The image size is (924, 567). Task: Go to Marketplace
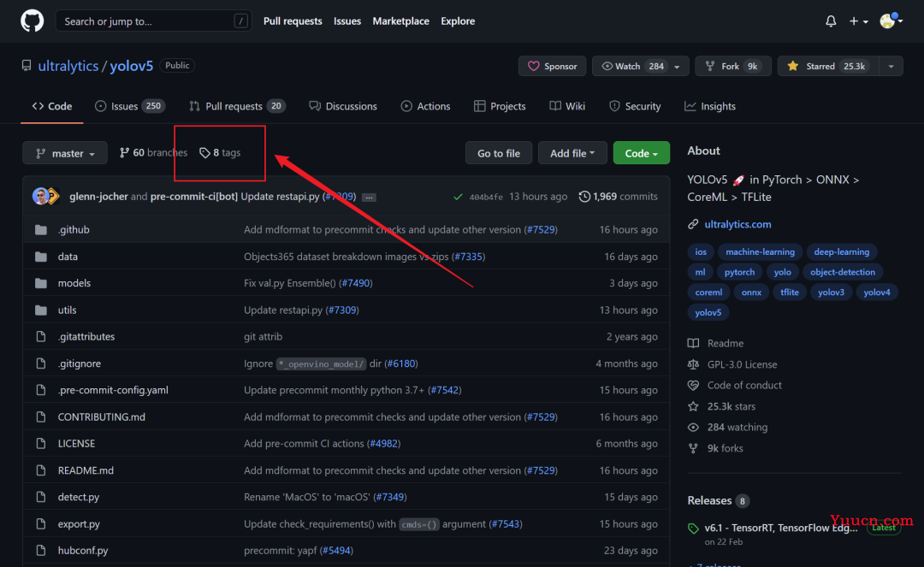(x=400, y=21)
